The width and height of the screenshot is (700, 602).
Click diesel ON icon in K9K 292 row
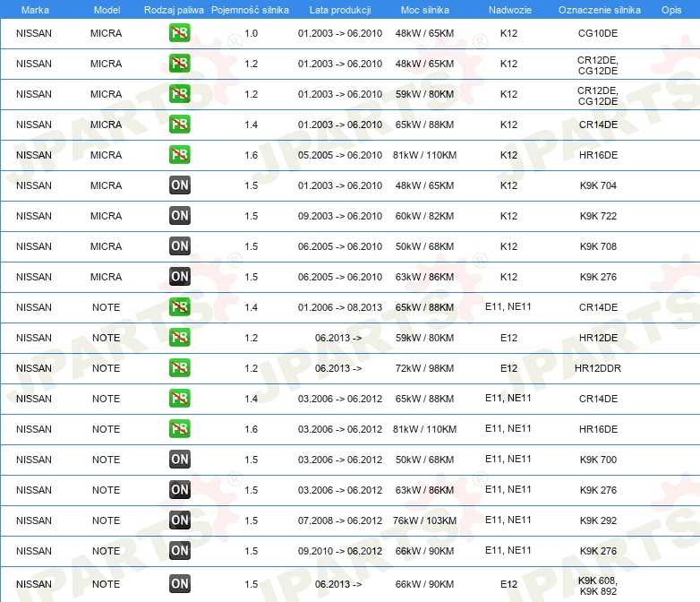(179, 520)
